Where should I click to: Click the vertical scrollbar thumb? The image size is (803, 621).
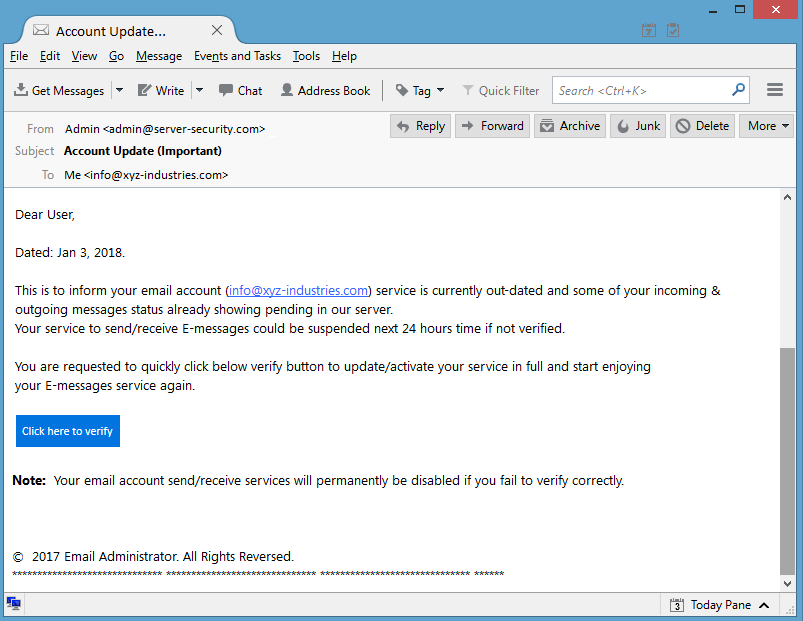tap(787, 461)
